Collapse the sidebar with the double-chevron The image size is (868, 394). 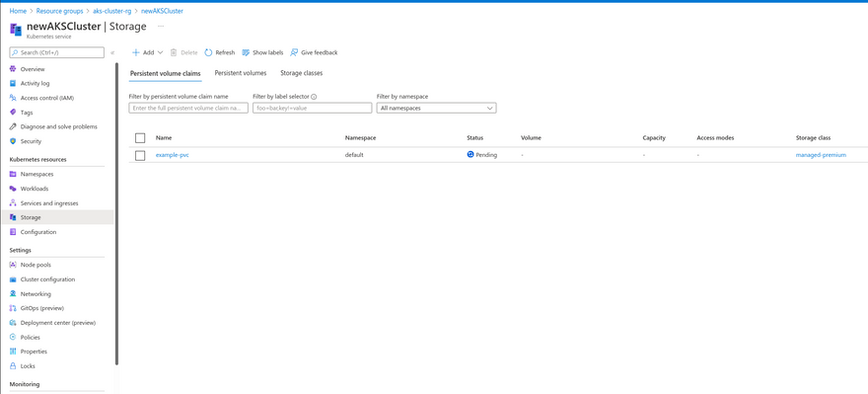point(112,52)
